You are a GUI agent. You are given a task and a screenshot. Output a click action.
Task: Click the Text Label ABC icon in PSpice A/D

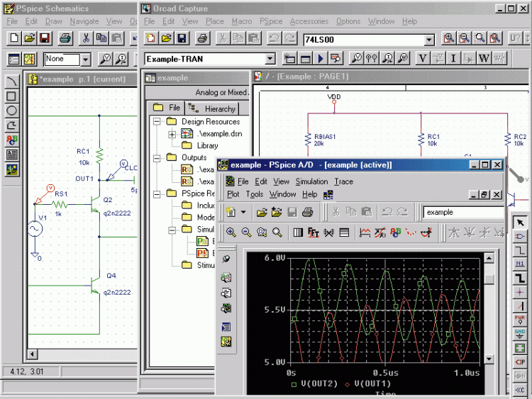point(396,232)
